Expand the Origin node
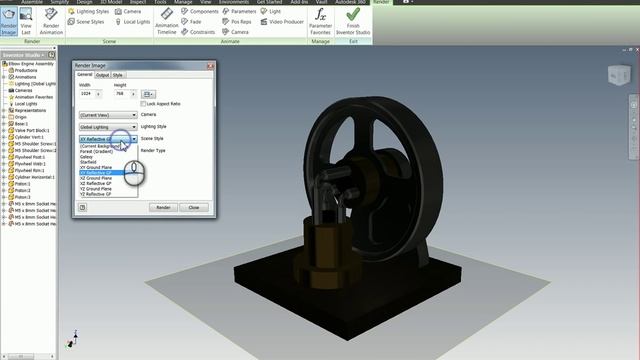Image resolution: width=640 pixels, height=360 pixels. point(4,117)
